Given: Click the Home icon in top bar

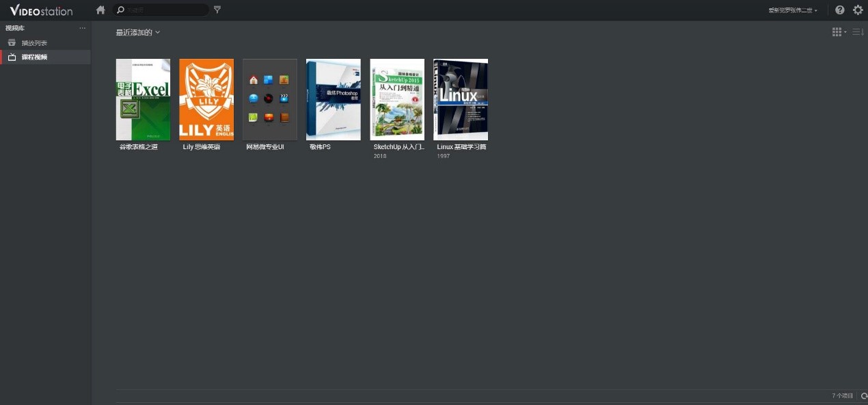Looking at the screenshot, I should (100, 10).
